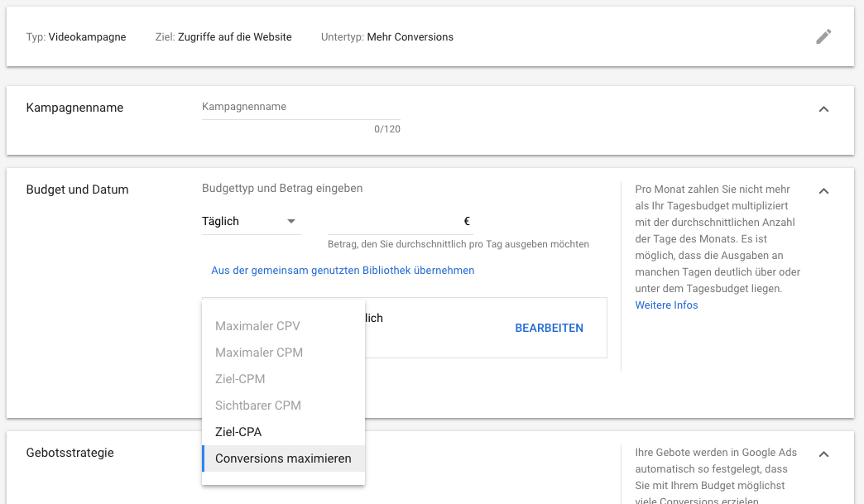Pick the Ziel-CPM option
Screen dimensions: 864x504
(240, 379)
